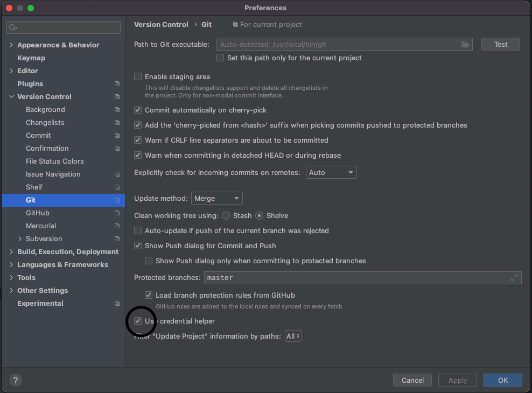The height and width of the screenshot is (393, 532).
Task: Click project-level icon on selected Git row
Action: click(117, 200)
